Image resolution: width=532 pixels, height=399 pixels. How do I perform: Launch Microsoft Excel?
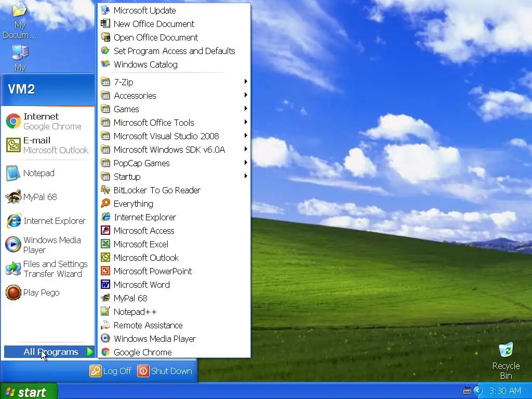(174, 244)
